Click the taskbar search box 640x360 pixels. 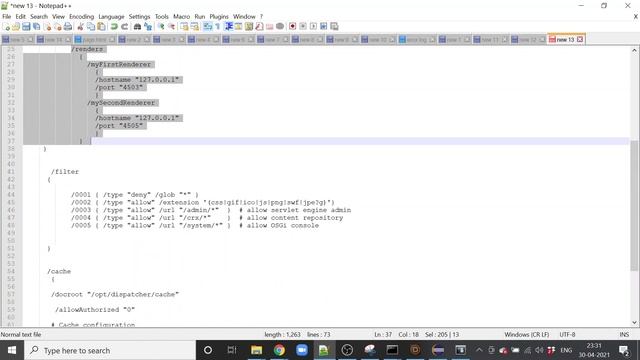pyautogui.click(x=110, y=350)
